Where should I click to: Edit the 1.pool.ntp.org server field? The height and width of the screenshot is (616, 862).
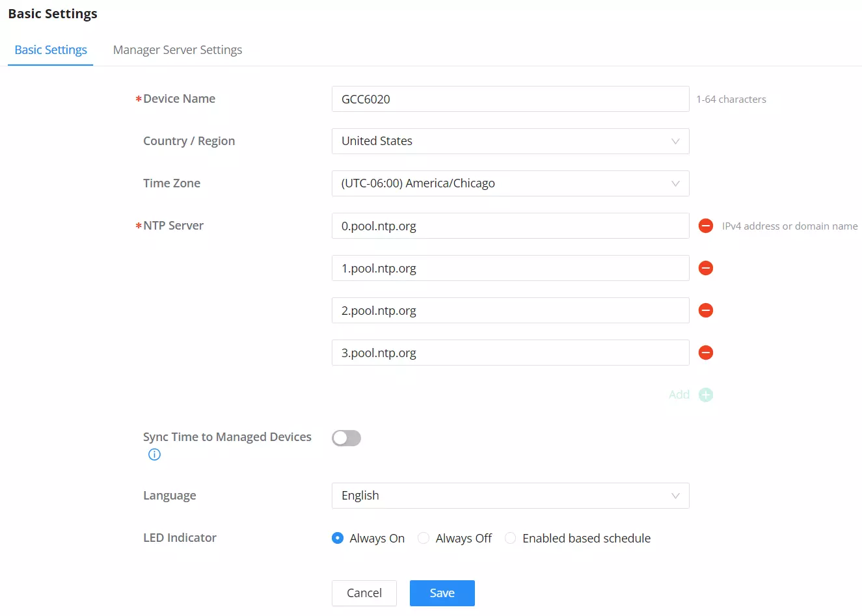[510, 268]
